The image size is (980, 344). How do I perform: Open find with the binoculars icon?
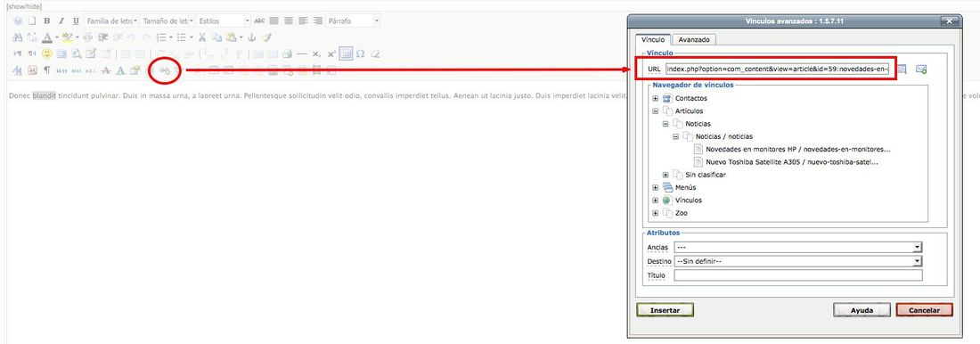[18, 37]
